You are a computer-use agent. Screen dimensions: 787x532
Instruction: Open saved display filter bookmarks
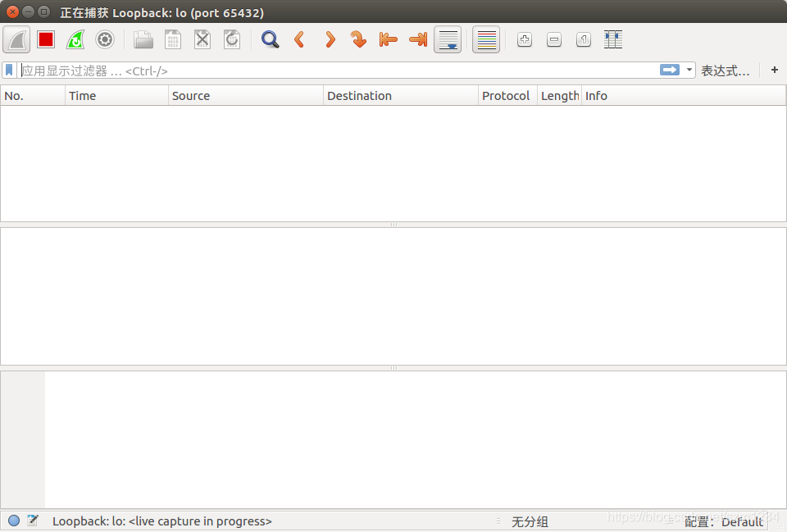coord(9,70)
